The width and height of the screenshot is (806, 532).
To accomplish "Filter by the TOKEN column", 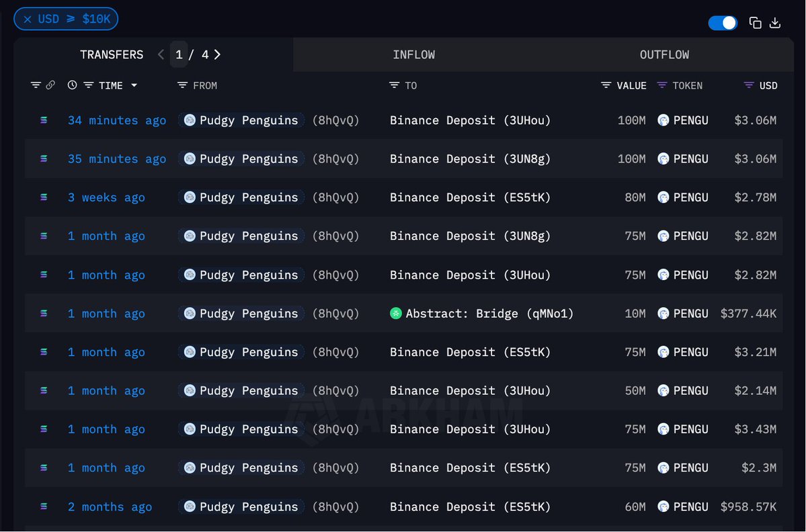I will pos(662,85).
